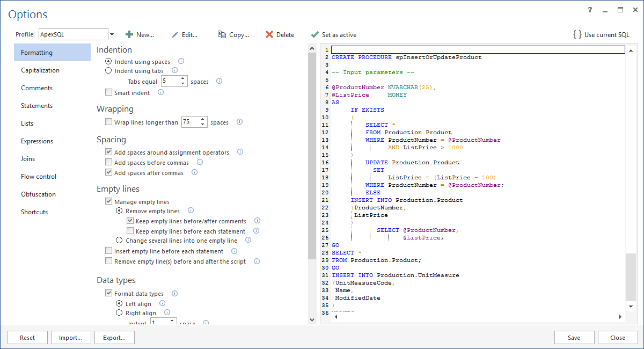
Task: Show info for Right align
Action: point(167,312)
